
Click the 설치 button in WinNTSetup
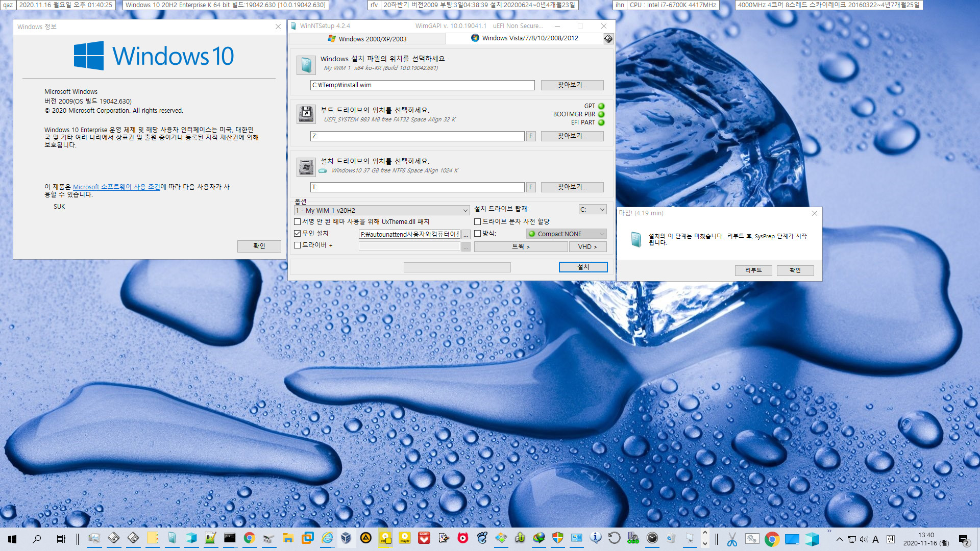click(x=583, y=267)
